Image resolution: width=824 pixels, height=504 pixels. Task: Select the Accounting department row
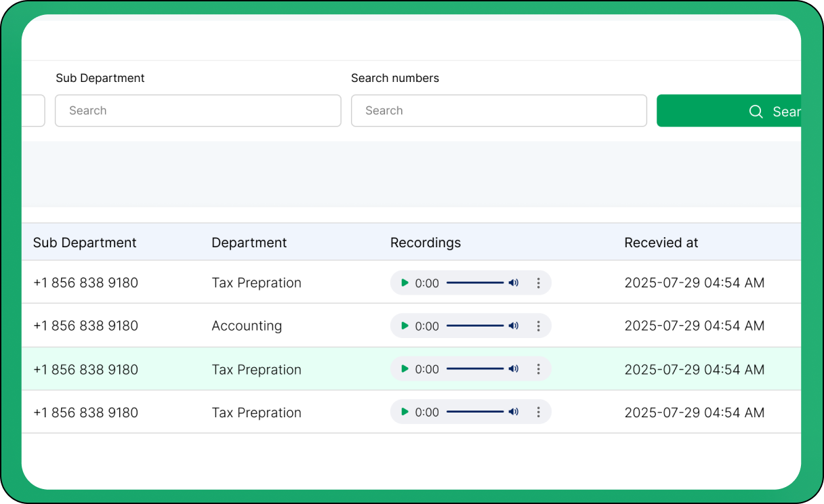click(247, 326)
